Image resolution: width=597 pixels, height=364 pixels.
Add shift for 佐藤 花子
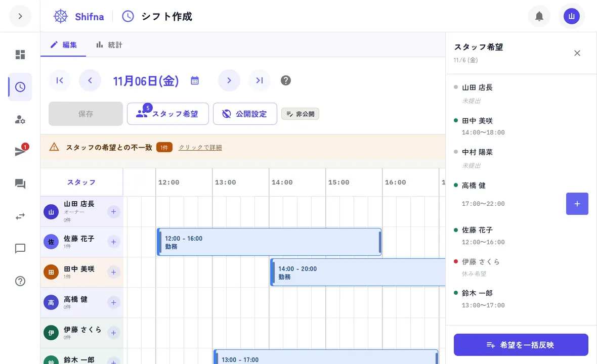(113, 242)
